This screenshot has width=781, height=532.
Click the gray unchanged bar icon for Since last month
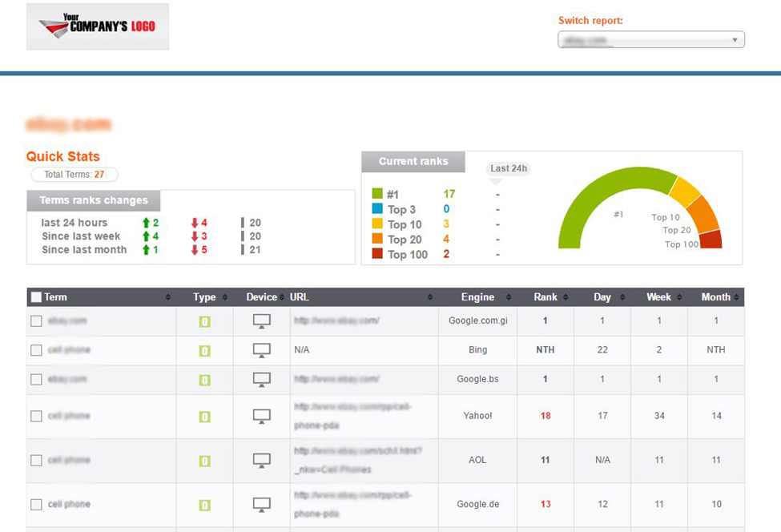pos(243,249)
